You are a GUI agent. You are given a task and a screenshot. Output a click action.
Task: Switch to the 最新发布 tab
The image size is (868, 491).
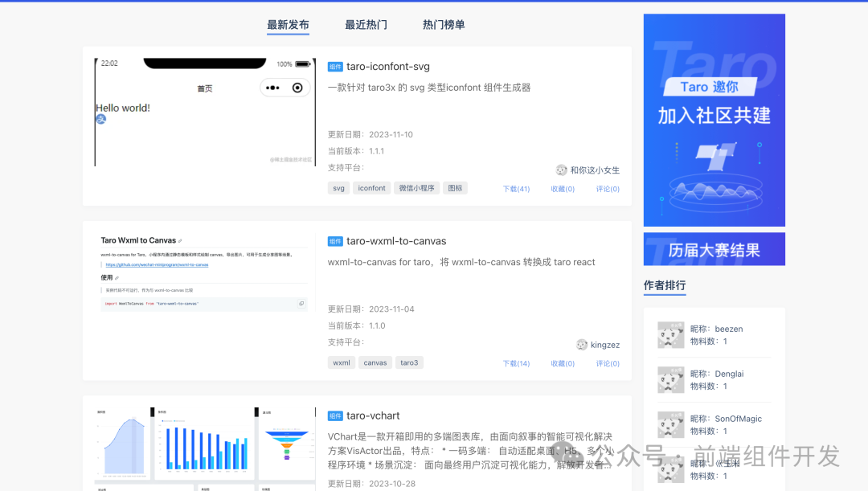coord(288,25)
